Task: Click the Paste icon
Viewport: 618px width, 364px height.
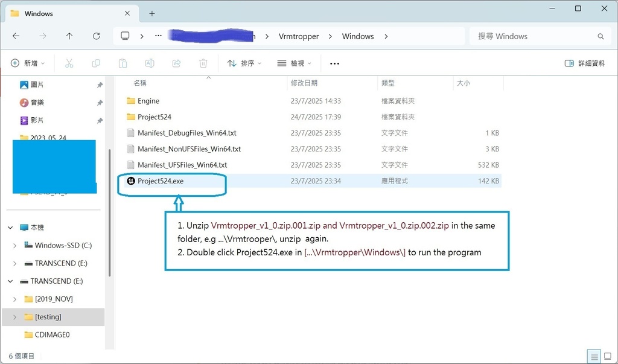Action: tap(123, 63)
